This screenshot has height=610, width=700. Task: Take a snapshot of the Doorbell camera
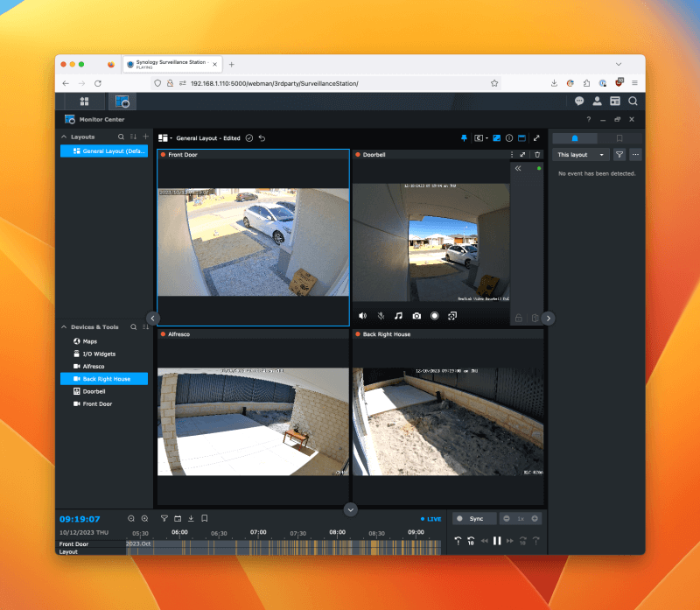(x=416, y=316)
